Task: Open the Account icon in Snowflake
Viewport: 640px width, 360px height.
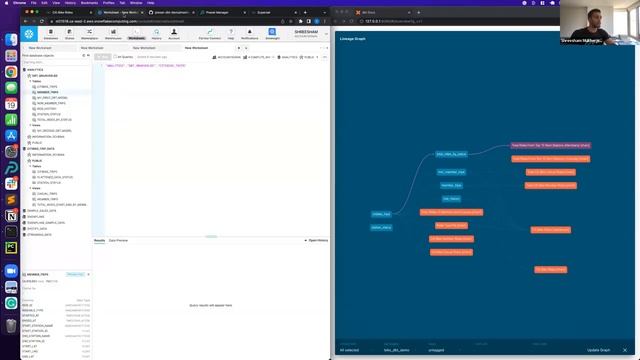Action: coord(174,34)
